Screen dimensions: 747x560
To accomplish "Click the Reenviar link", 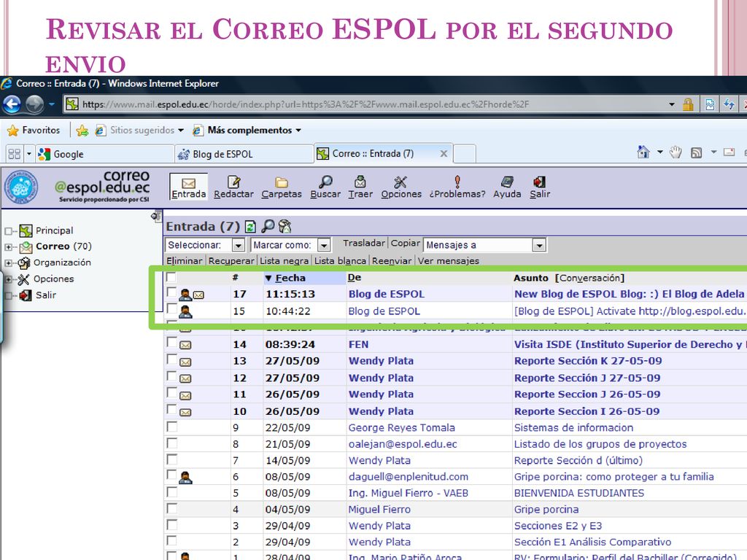I will [392, 261].
